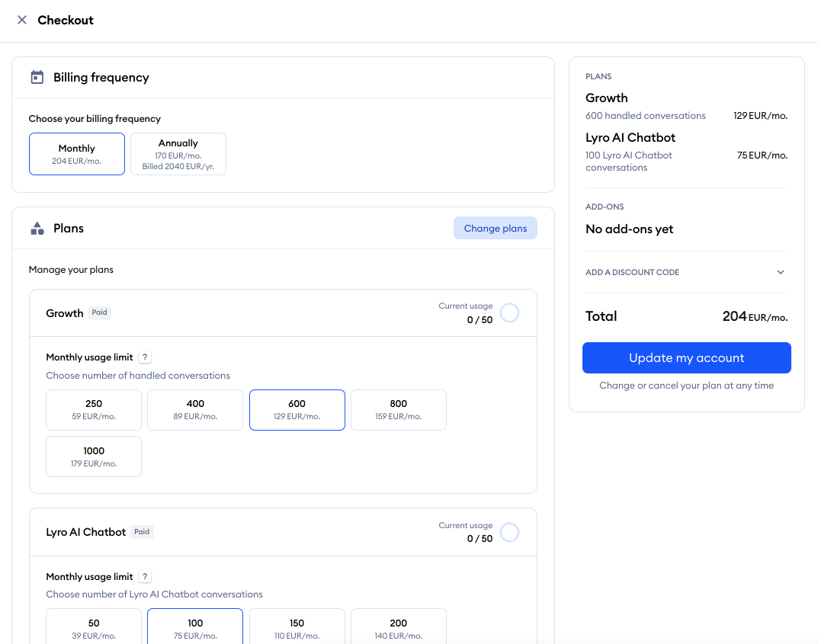This screenshot has height=644, width=818.
Task: Open the Lyro AI Chatbot usage limit help
Action: [x=145, y=576]
